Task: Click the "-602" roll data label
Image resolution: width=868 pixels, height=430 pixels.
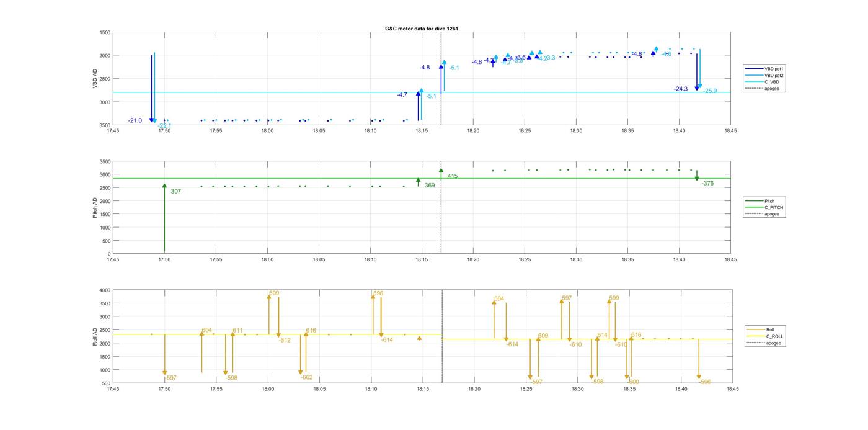Action: tap(307, 377)
